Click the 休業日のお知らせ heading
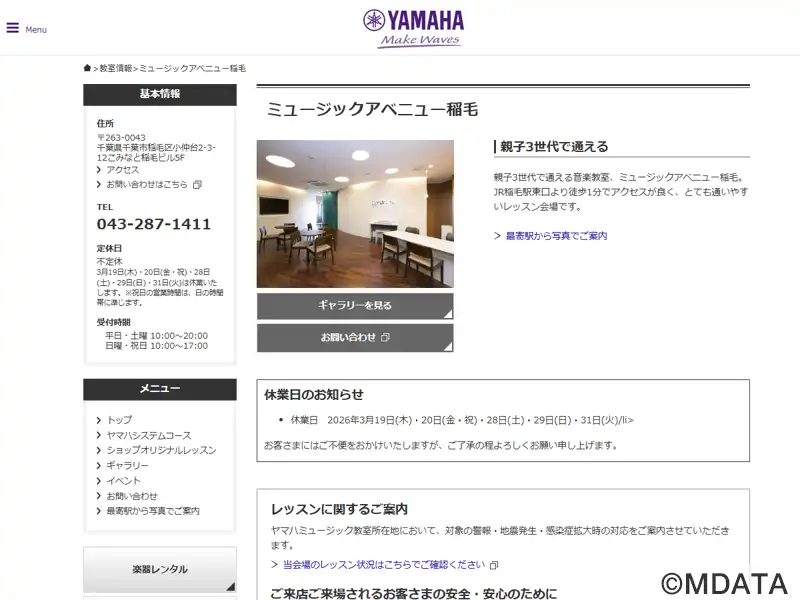 click(314, 394)
